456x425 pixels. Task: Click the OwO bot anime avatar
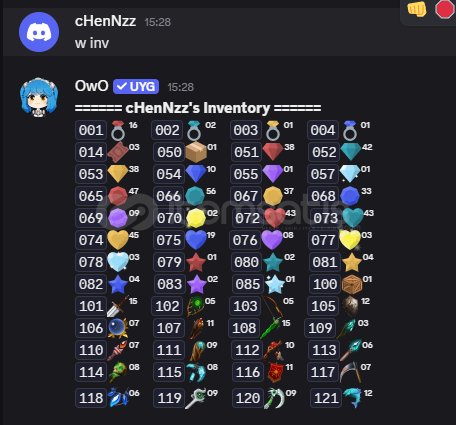coord(39,97)
